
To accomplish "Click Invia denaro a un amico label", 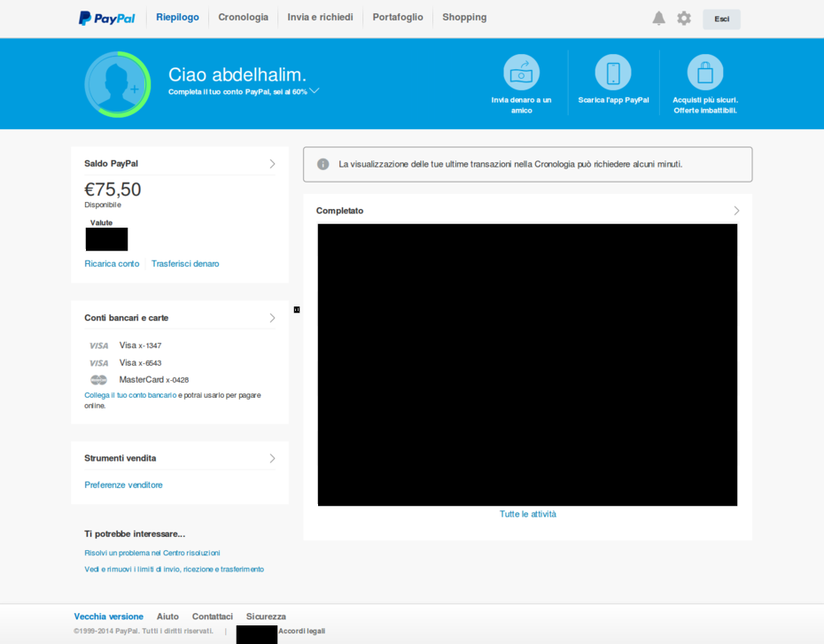I will (521, 105).
